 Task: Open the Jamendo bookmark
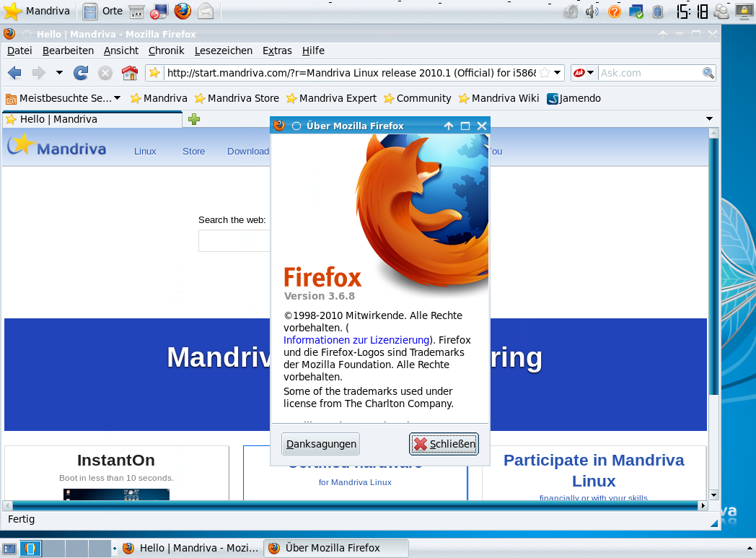coord(573,98)
